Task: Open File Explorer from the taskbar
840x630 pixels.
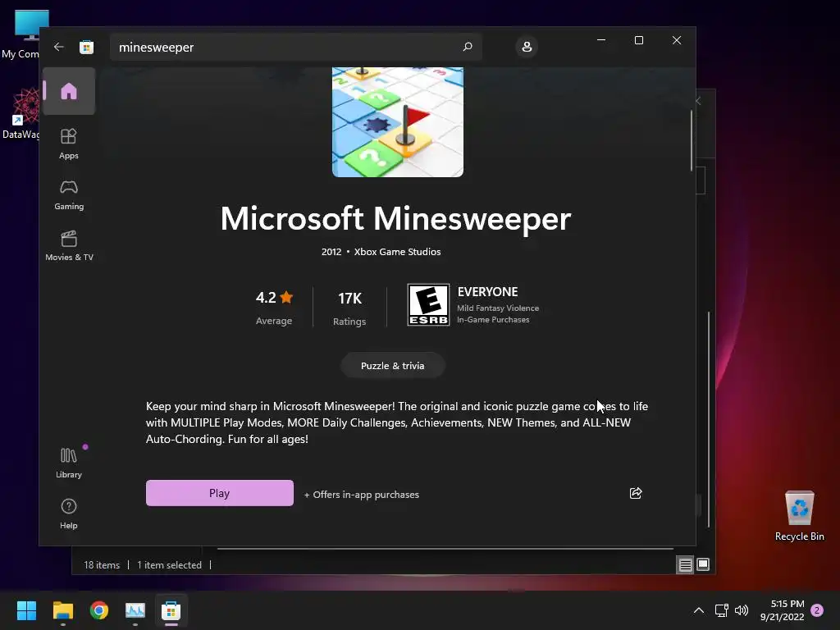Action: [x=62, y=610]
